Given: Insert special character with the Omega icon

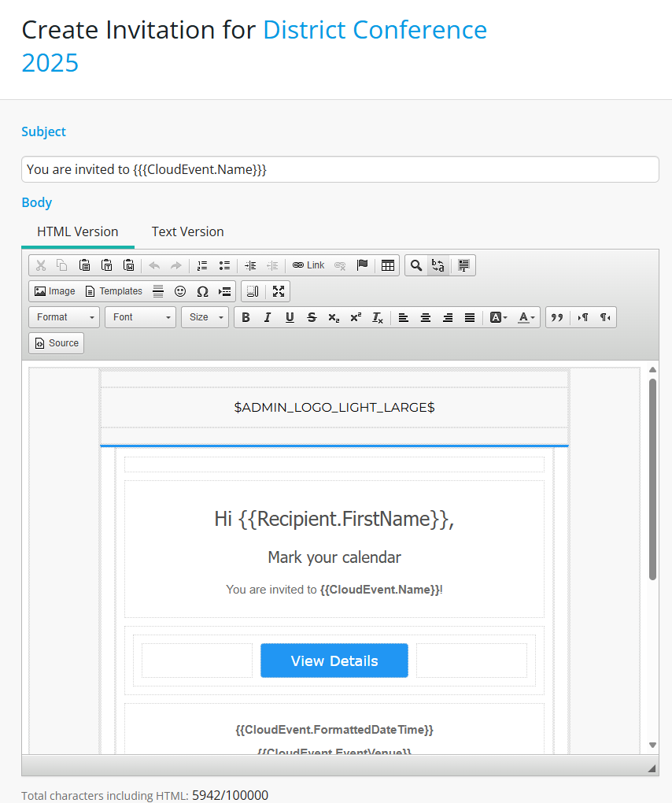Looking at the screenshot, I should (202, 291).
